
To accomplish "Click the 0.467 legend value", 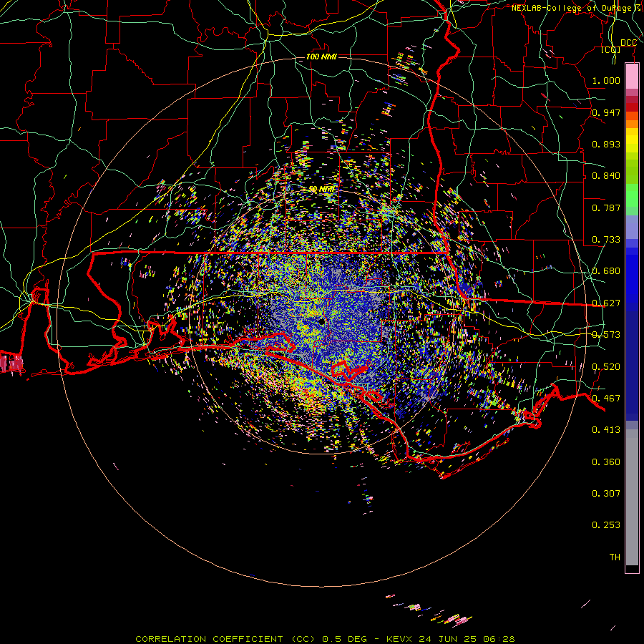I will pyautogui.click(x=606, y=399).
